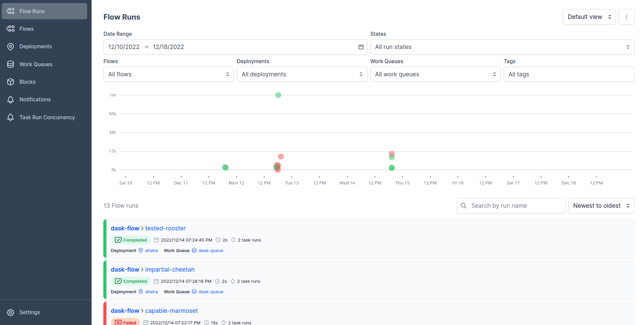Click the calendar icon in Date Range
Image resolution: width=644 pixels, height=325 pixels.
(x=361, y=47)
